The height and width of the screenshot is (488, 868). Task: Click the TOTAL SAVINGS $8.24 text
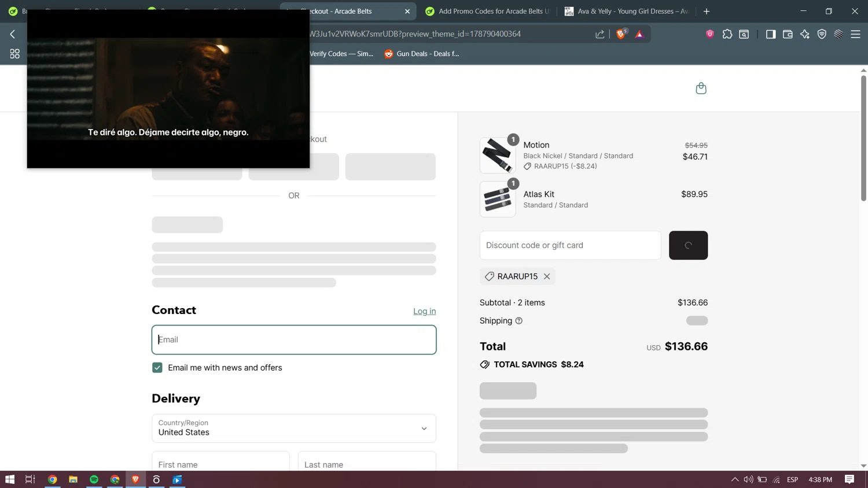click(x=538, y=364)
